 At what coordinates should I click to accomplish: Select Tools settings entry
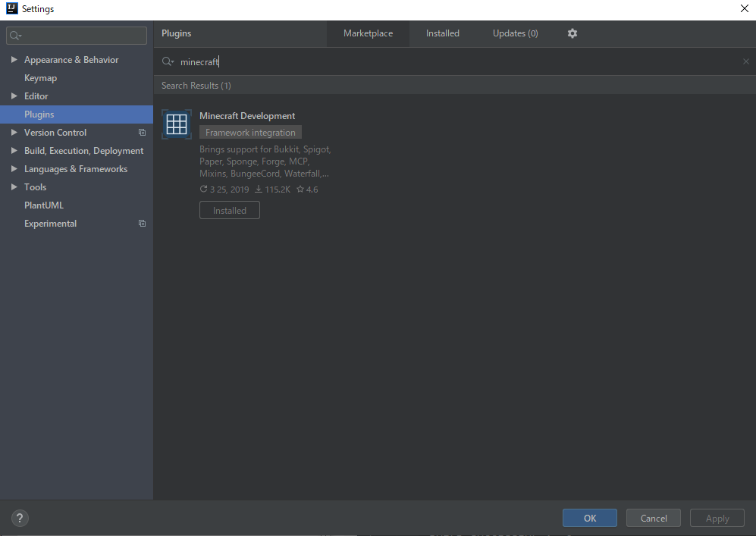coord(35,187)
